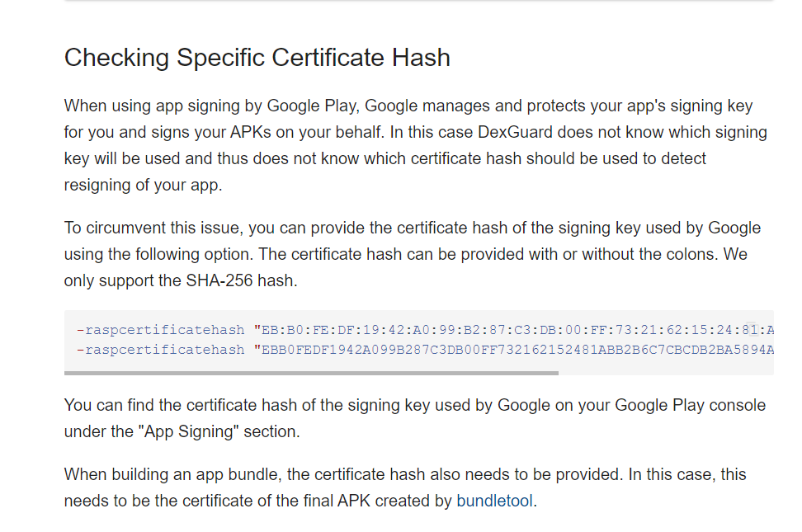This screenshot has width=802, height=532.
Task: Open the bundletool link
Action: click(x=494, y=501)
